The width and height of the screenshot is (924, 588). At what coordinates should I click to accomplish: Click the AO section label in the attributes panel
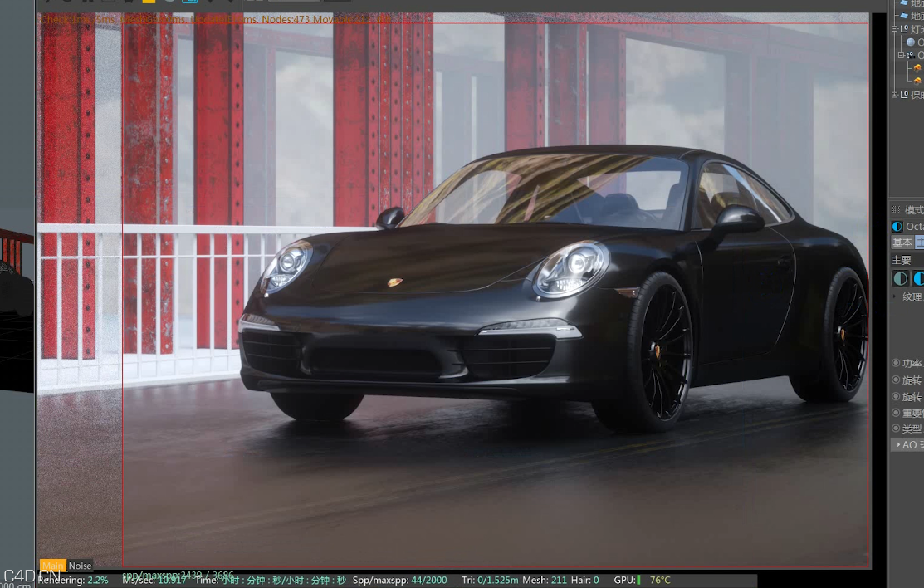point(909,444)
